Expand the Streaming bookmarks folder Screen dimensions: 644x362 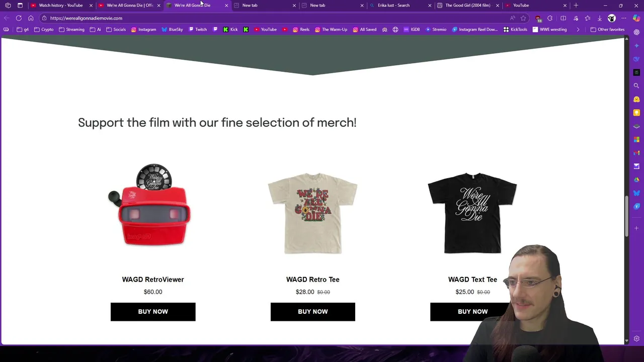coord(71,30)
